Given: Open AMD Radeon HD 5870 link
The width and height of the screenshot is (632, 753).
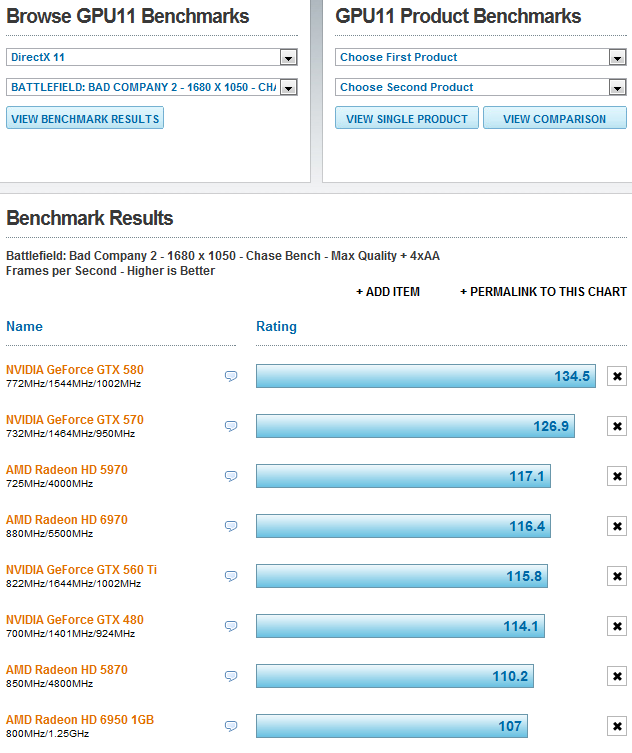Looking at the screenshot, I should click(67, 669).
